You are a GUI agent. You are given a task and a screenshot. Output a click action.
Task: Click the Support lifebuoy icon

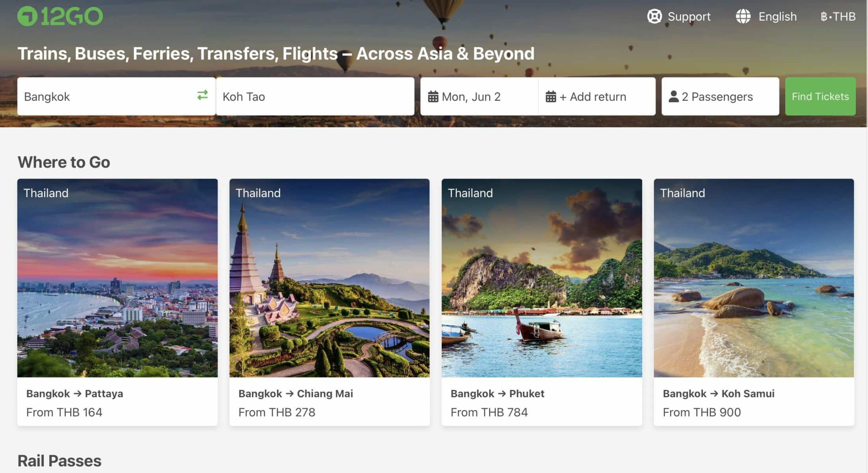(654, 17)
